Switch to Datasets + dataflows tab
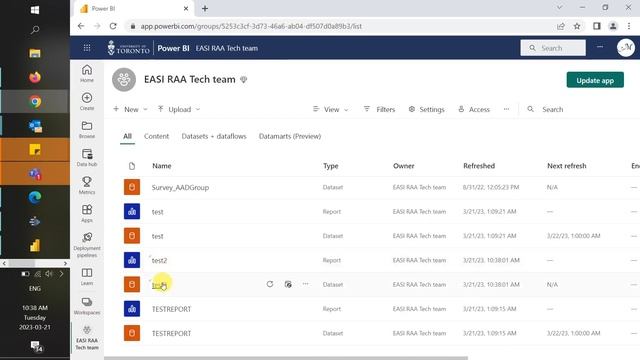This screenshot has height=360, width=640. [214, 136]
